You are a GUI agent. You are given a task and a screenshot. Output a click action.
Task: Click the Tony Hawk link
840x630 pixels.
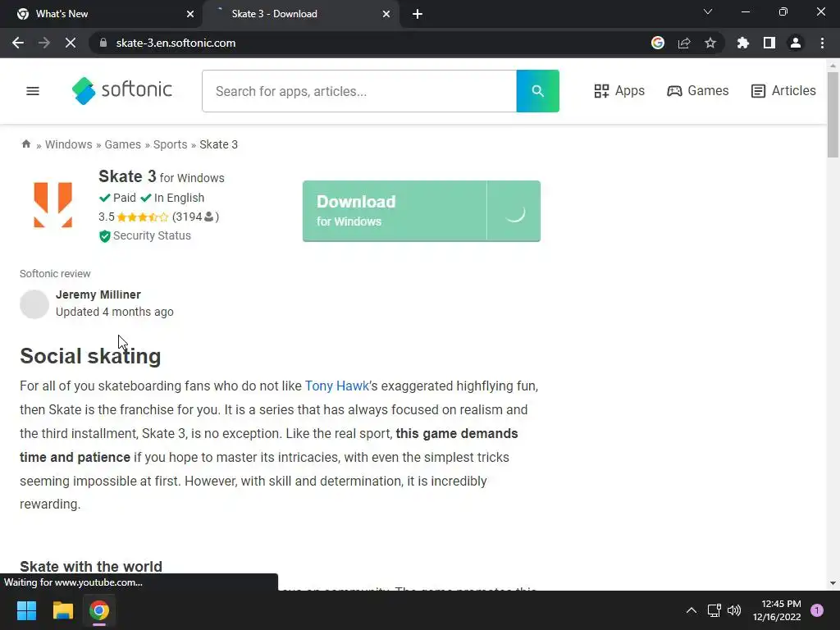pyautogui.click(x=337, y=386)
